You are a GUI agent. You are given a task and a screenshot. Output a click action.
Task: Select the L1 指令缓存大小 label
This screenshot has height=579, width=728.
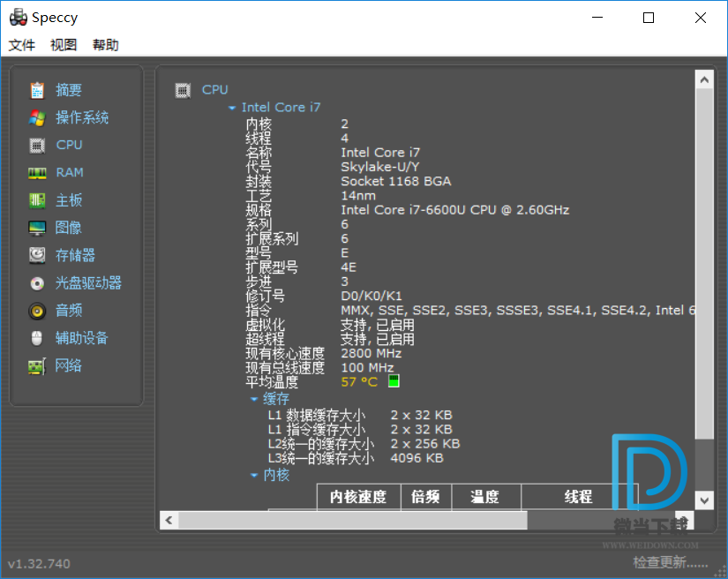[x=317, y=430]
